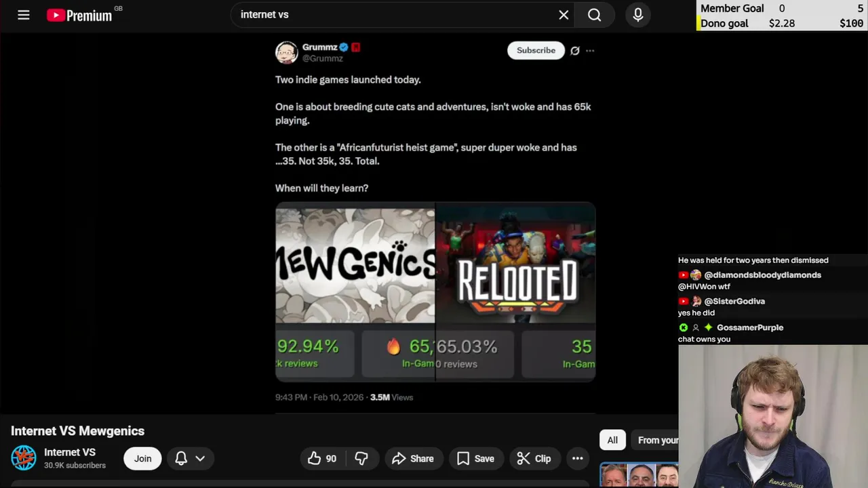Click the @Grummz handle
Image resolution: width=868 pixels, height=488 pixels.
322,58
